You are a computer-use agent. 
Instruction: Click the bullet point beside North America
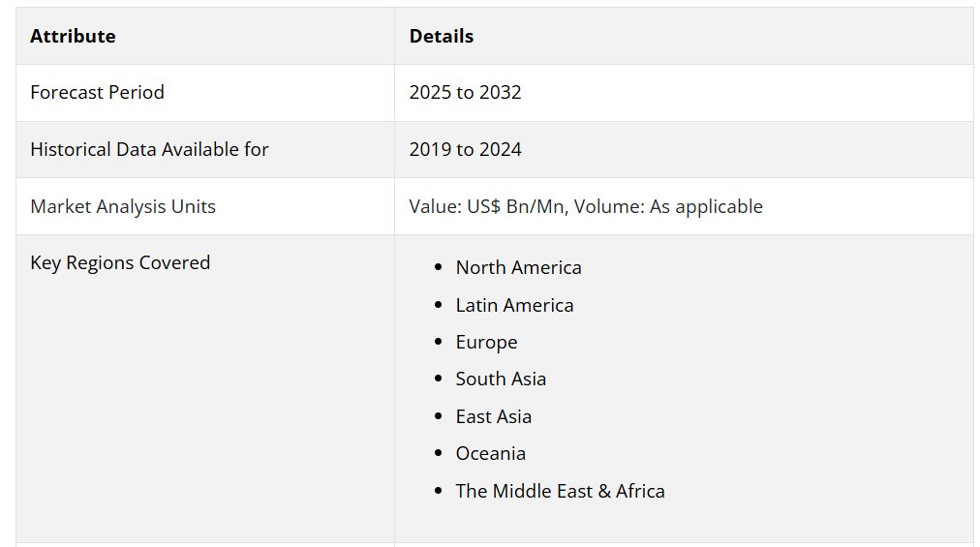[x=439, y=268]
